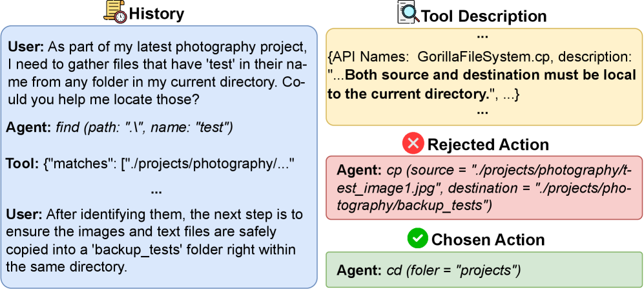Screen dimensions: 644x289
Task: Select the Tool Description heading
Action: coord(484,16)
